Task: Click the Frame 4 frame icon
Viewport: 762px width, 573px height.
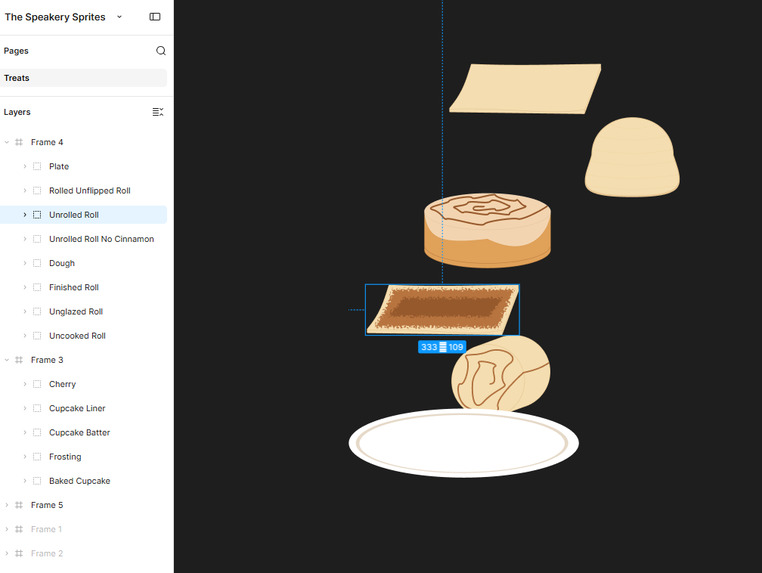Action: [x=19, y=142]
